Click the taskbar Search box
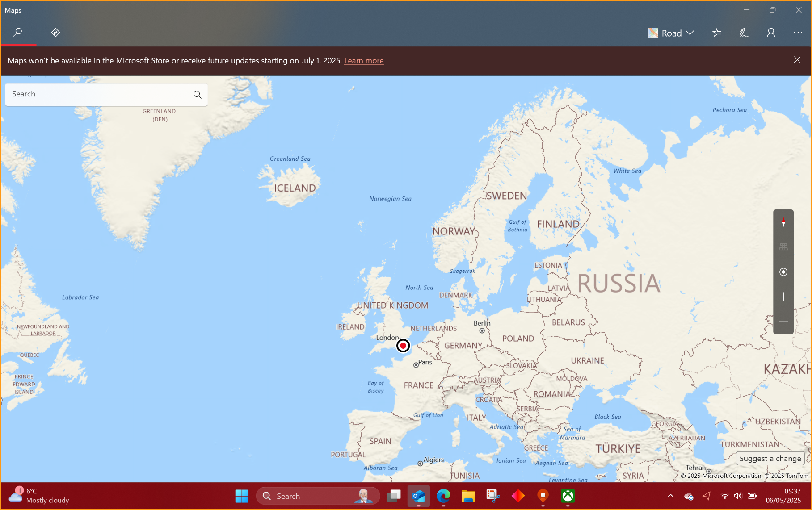 (x=318, y=496)
